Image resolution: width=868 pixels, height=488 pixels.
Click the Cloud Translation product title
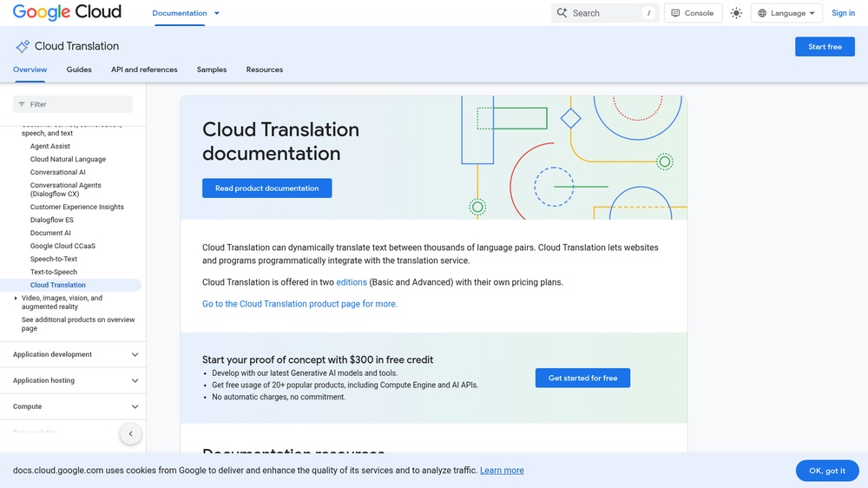click(x=76, y=47)
